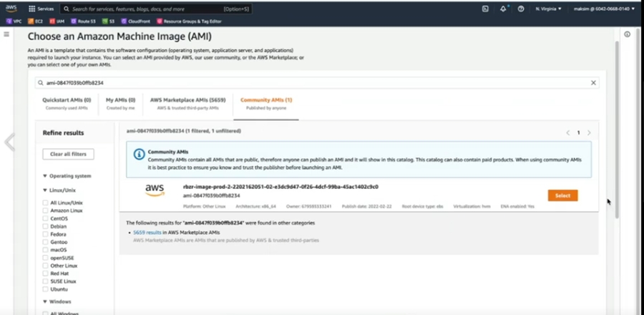Click the AWS logo home icon
The height and width of the screenshot is (315, 644).
point(11,9)
